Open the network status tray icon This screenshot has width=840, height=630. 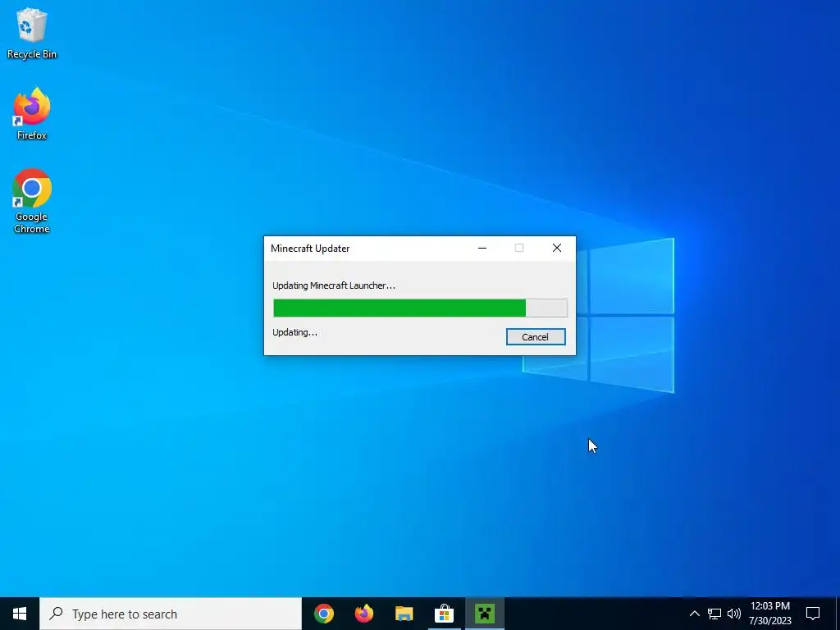tap(714, 614)
